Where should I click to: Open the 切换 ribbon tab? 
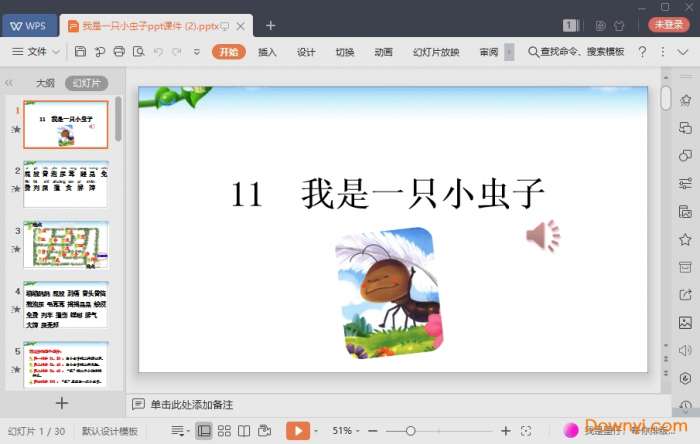pos(345,52)
